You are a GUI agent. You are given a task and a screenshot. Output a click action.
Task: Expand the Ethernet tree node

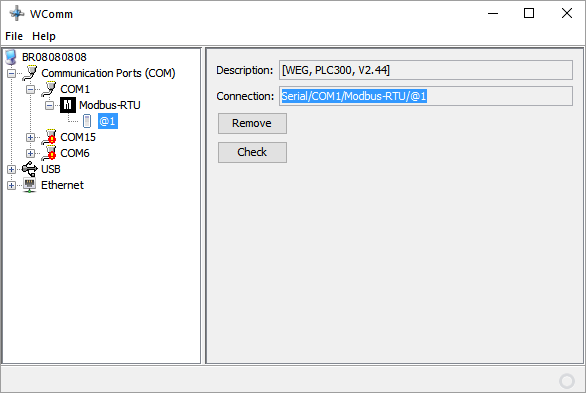point(12,185)
